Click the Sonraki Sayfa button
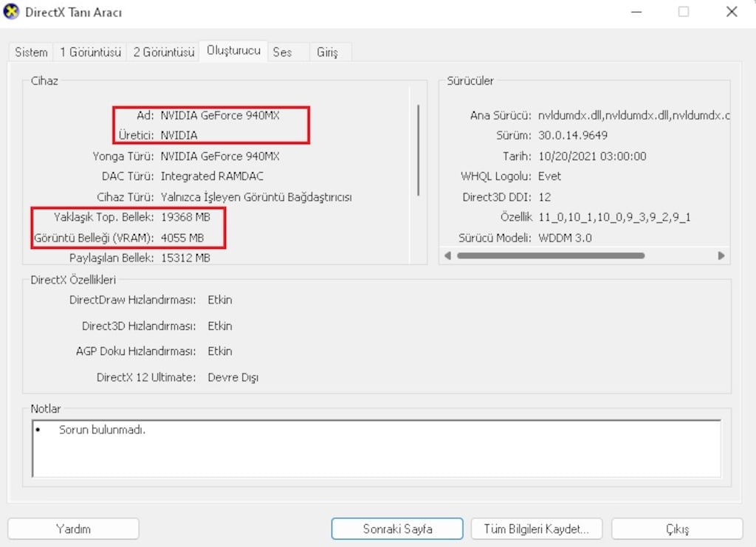 click(x=397, y=529)
